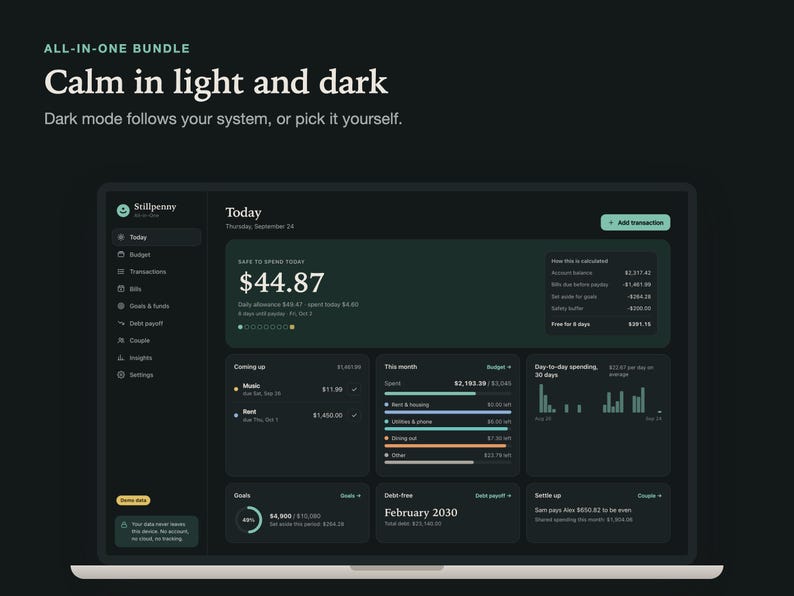
Task: Click the Day-to-day spending bar chart
Action: [x=598, y=399]
